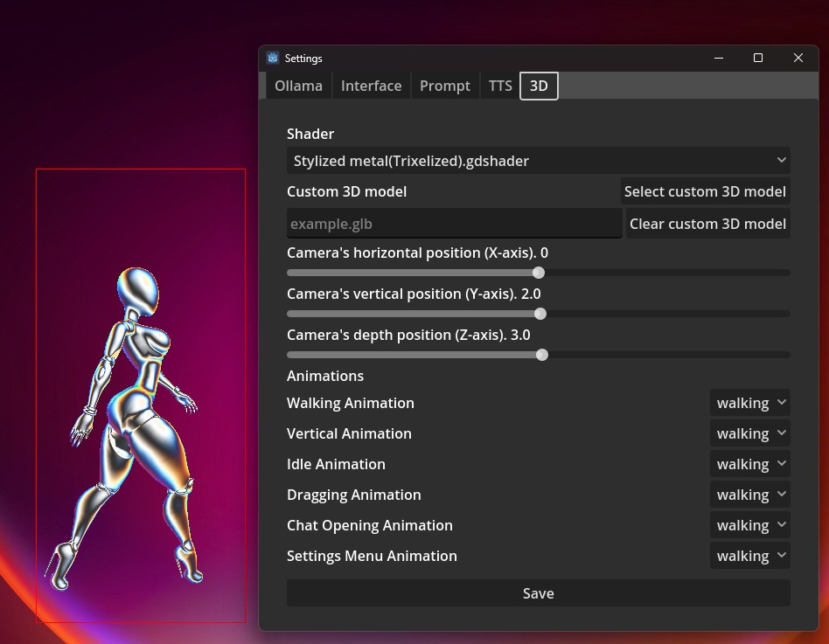Open the Prompt tab

click(x=444, y=86)
